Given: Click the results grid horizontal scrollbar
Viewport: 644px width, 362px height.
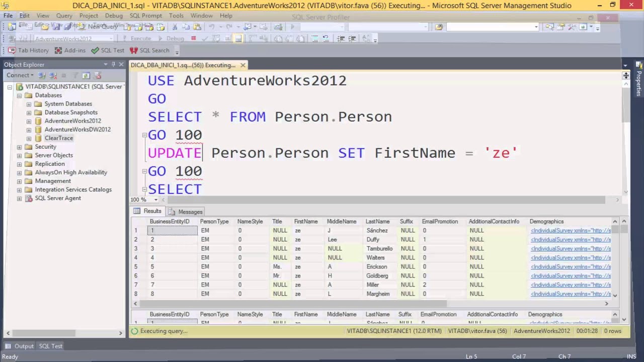Looking at the screenshot, I should 371,303.
